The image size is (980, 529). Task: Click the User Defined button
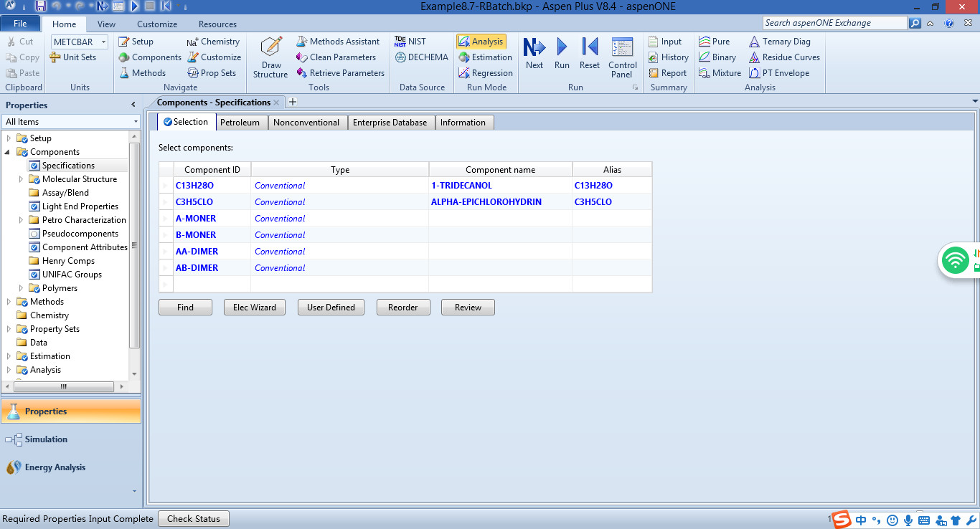(x=331, y=308)
